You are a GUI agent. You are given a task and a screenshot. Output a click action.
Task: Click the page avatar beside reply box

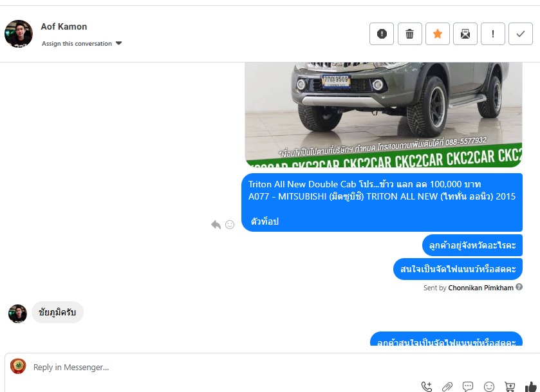[x=18, y=366]
